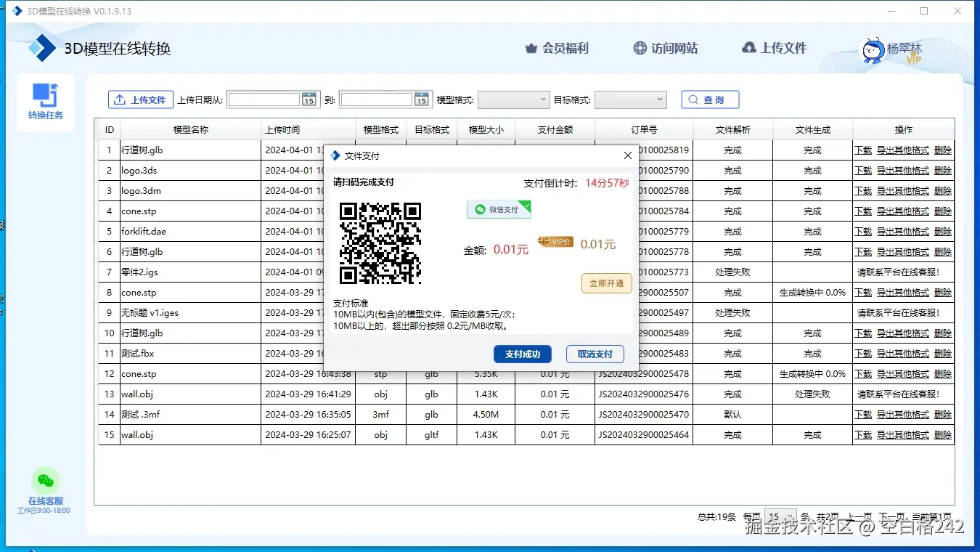This screenshot has width=980, height=552.
Task: Expand the 模型格式 dropdown
Action: [514, 100]
